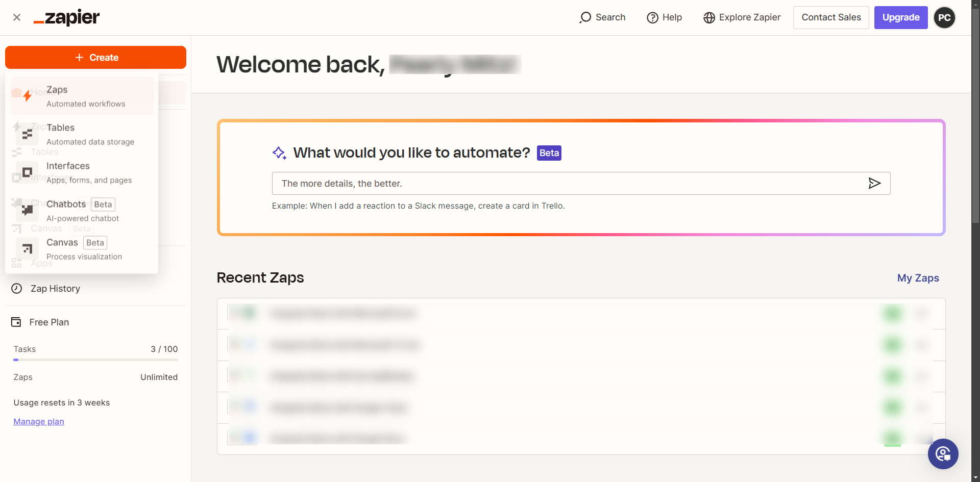
Task: Click the Canvas icon in Create menu
Action: pyautogui.click(x=28, y=249)
